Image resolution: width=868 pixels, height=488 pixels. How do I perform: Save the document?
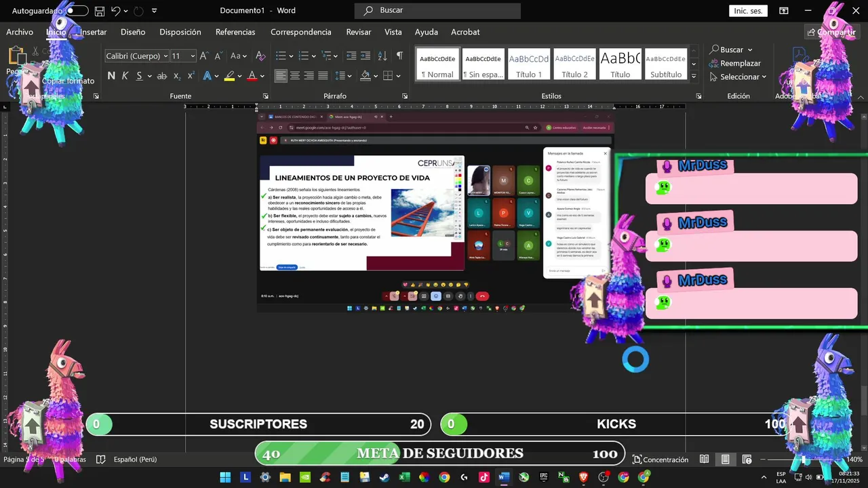100,11
